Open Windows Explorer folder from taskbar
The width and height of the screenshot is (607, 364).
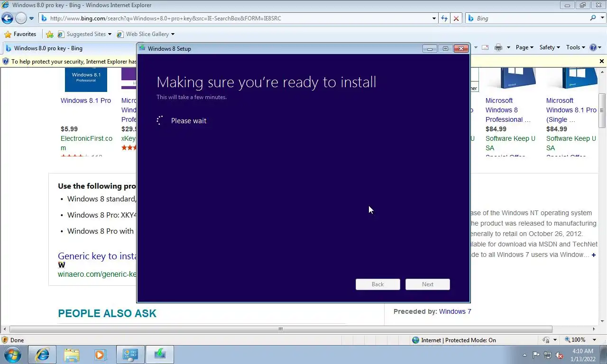click(x=72, y=355)
